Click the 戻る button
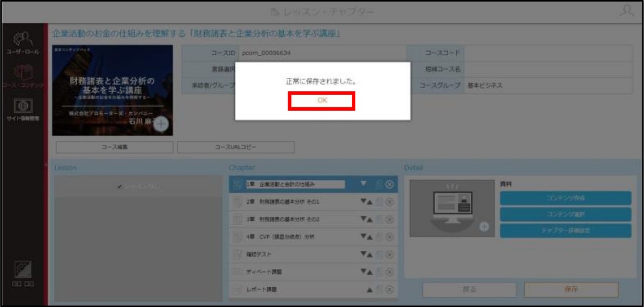The width and height of the screenshot is (644, 307). point(469,289)
